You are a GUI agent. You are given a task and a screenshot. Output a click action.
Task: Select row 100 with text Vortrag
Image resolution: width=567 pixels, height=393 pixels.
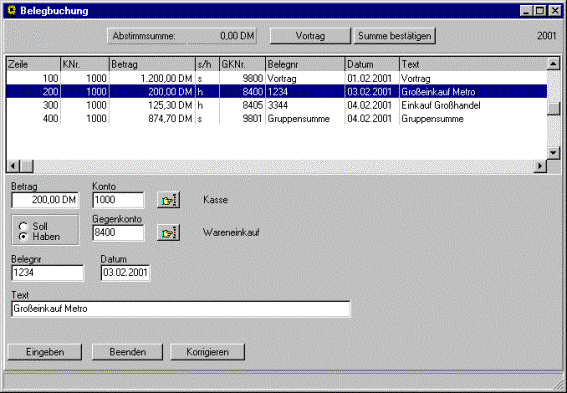pyautogui.click(x=277, y=78)
